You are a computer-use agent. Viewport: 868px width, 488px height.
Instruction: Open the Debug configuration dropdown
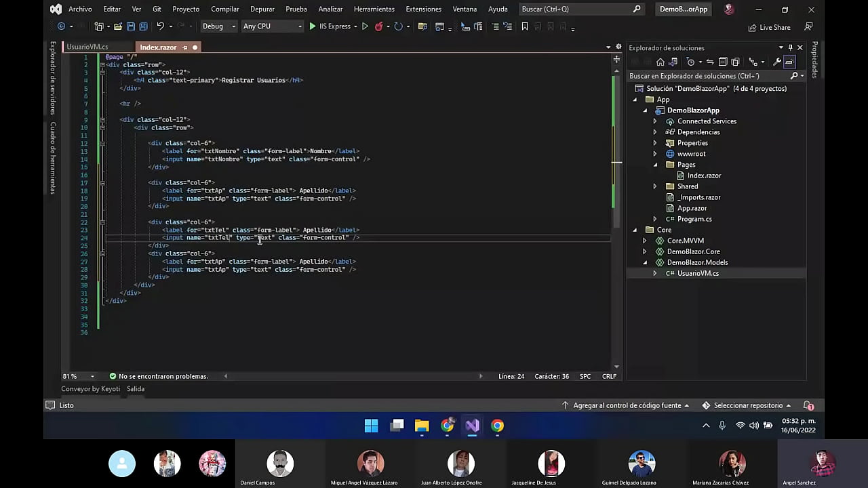tap(219, 26)
